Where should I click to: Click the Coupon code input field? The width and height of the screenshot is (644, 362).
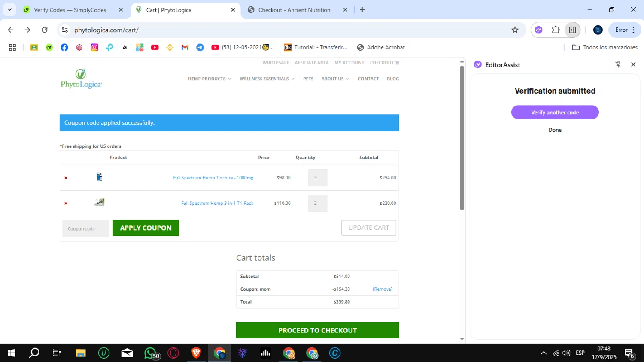[x=86, y=228]
